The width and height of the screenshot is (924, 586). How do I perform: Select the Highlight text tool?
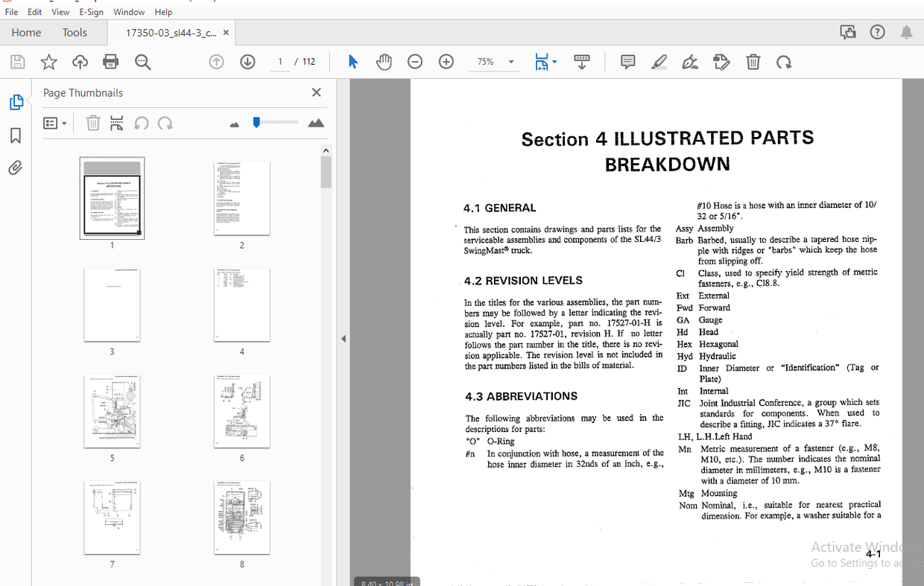(659, 62)
